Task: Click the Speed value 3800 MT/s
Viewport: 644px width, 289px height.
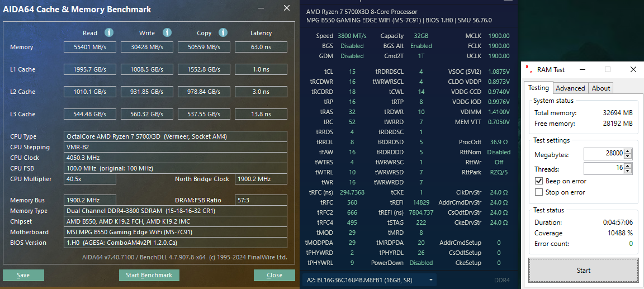Action: point(352,36)
